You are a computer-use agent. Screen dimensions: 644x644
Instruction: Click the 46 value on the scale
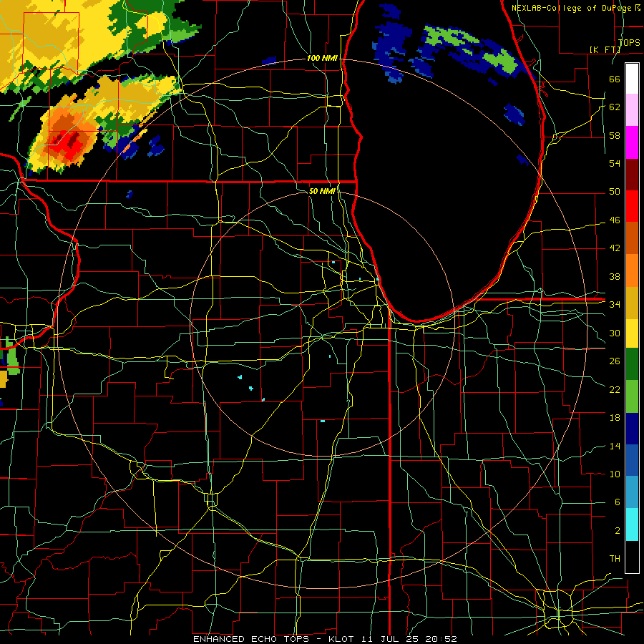coord(615,220)
